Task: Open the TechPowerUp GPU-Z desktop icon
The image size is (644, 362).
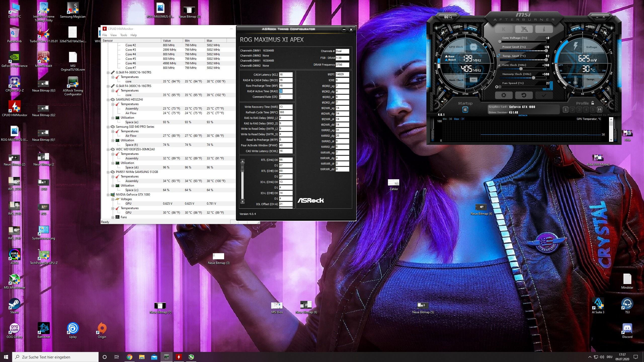Action: pyautogui.click(x=44, y=257)
